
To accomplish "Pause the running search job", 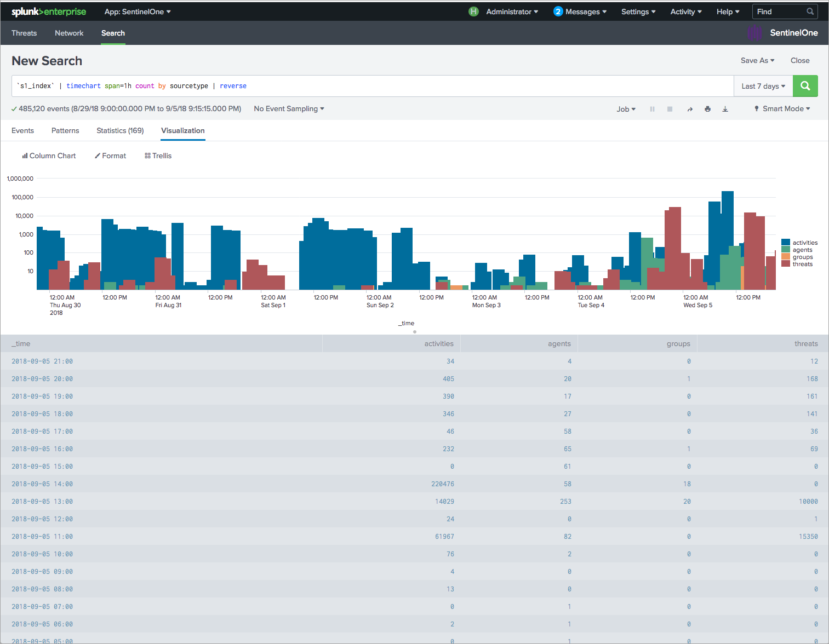I will pos(652,108).
